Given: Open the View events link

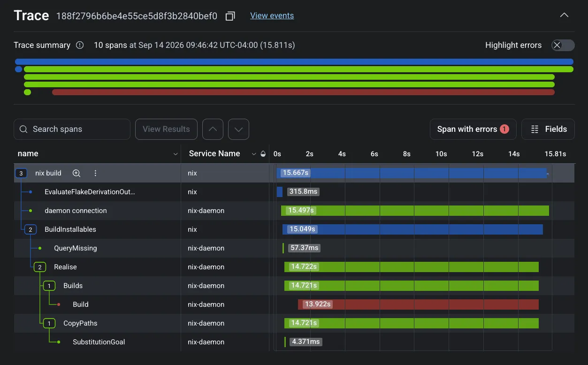Looking at the screenshot, I should (272, 15).
